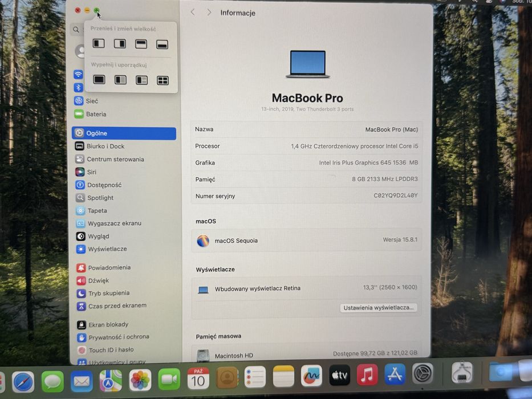Open Music from the Dock
This screenshot has width=532, height=399.
(367, 374)
